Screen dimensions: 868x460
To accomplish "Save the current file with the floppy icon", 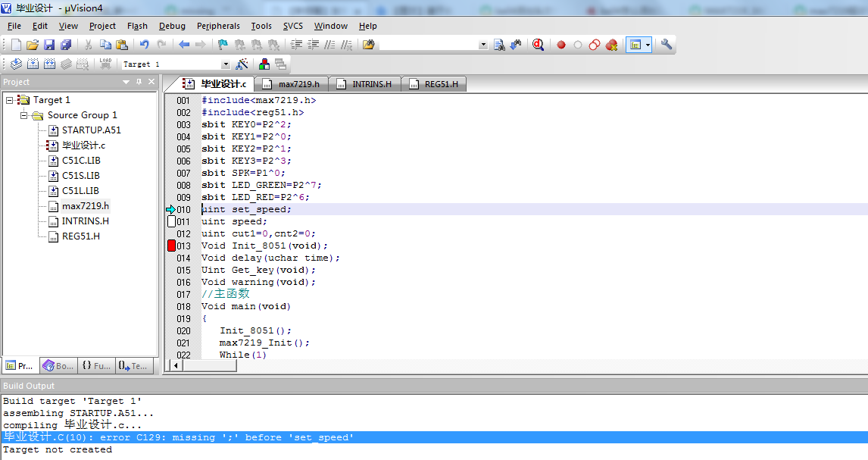I will (x=49, y=45).
